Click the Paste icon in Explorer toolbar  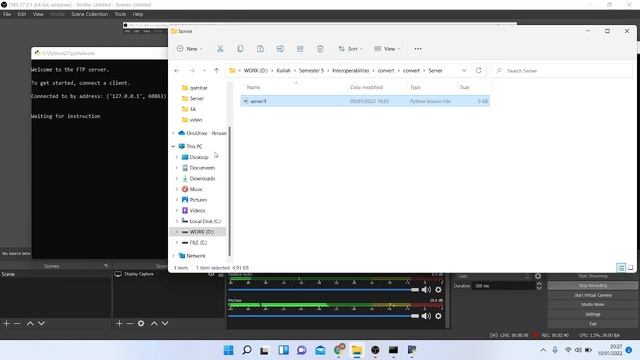pos(260,49)
